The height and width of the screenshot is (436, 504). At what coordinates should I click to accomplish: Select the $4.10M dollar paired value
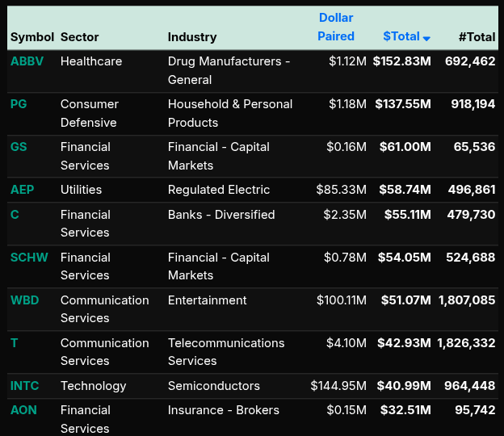[x=346, y=343]
